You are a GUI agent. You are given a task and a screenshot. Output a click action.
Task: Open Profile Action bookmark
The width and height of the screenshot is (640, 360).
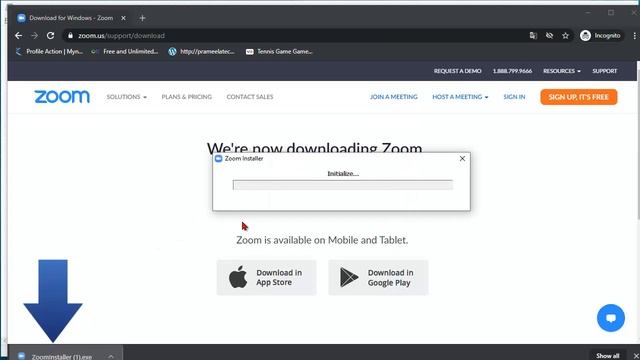[49, 51]
